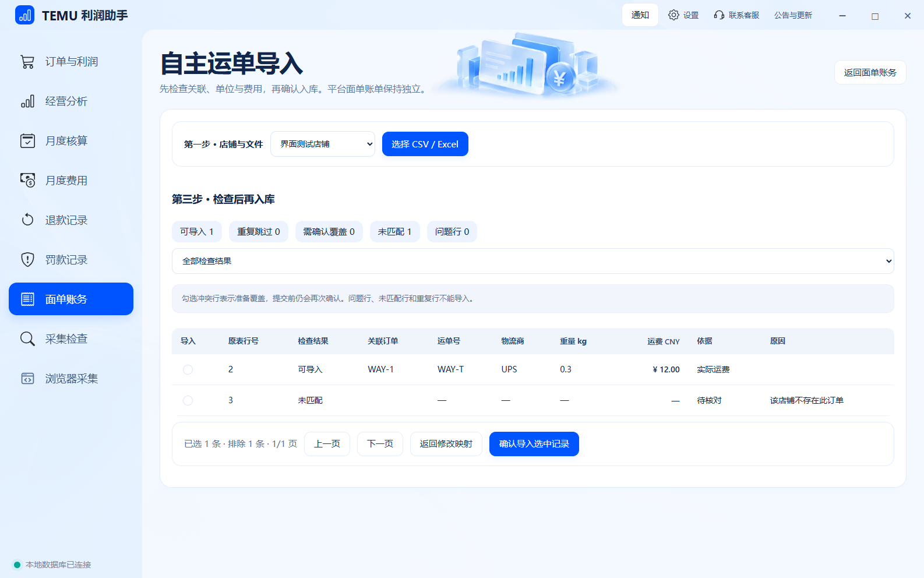Click the 联系客服 headset icon

(719, 15)
